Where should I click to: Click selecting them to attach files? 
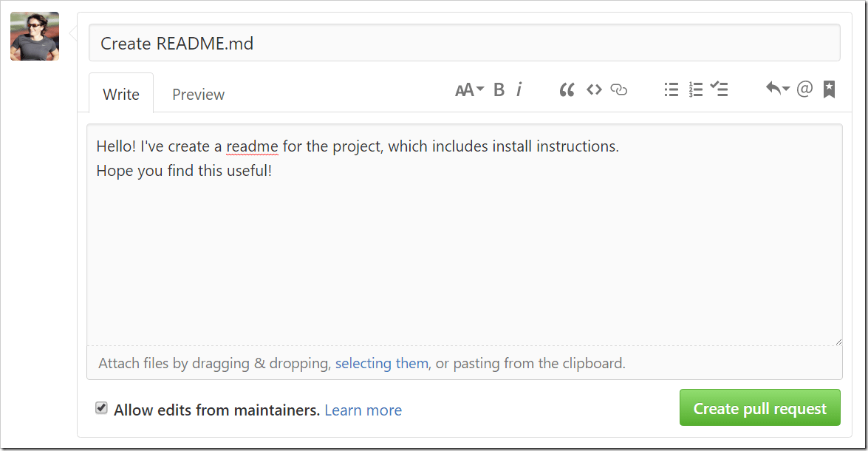point(382,363)
